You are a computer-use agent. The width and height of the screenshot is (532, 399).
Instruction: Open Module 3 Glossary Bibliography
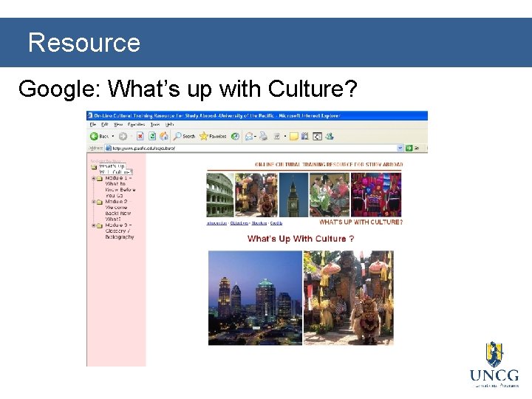pos(120,231)
